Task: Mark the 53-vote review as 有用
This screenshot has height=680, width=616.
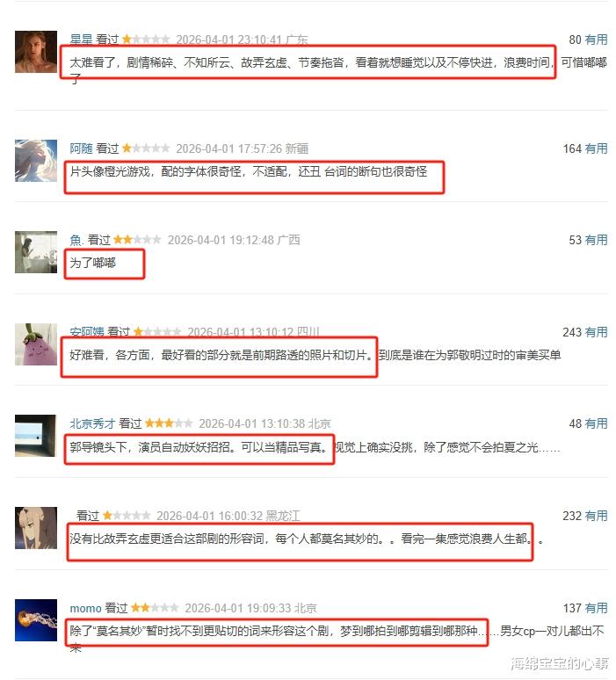Action: pos(596,240)
